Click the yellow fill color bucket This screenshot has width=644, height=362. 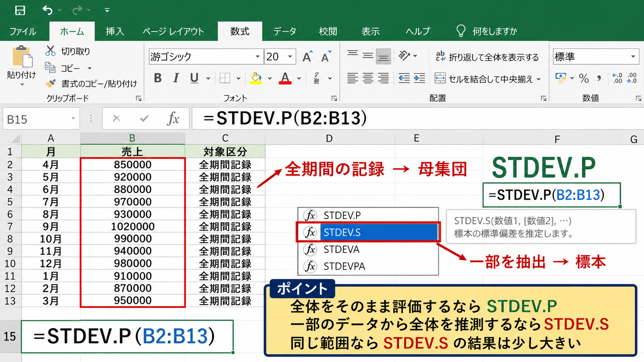coord(256,78)
